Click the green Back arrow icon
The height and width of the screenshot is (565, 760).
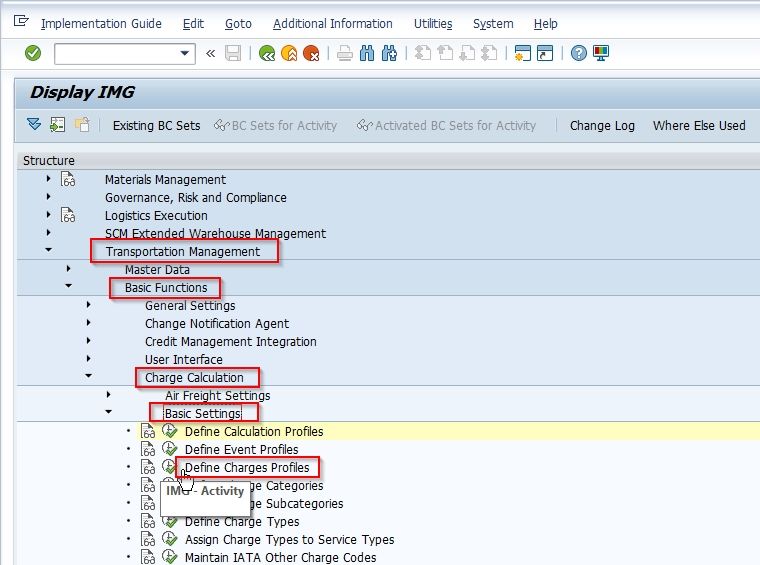tap(267, 53)
